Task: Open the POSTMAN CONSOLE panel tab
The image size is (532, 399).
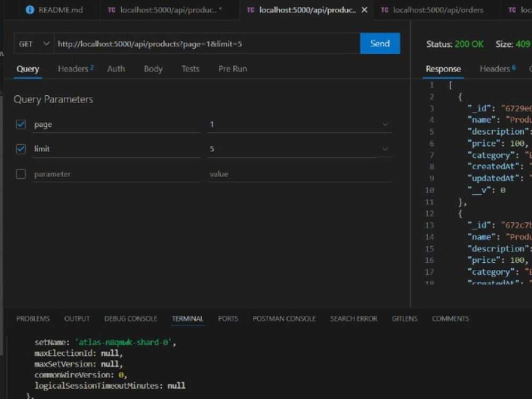Action: click(x=284, y=319)
